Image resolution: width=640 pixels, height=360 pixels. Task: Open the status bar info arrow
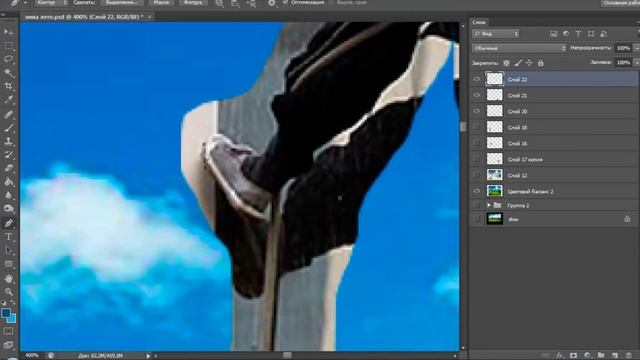[148, 356]
